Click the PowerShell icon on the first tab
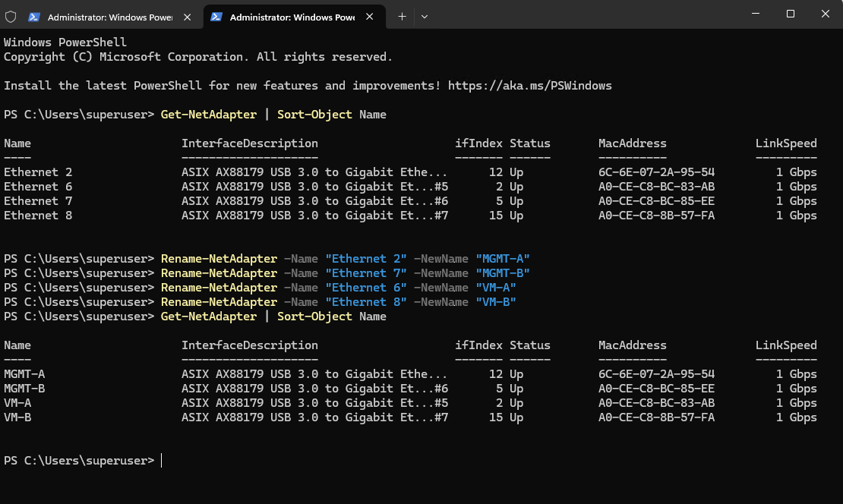This screenshot has width=843, height=504. pyautogui.click(x=34, y=17)
